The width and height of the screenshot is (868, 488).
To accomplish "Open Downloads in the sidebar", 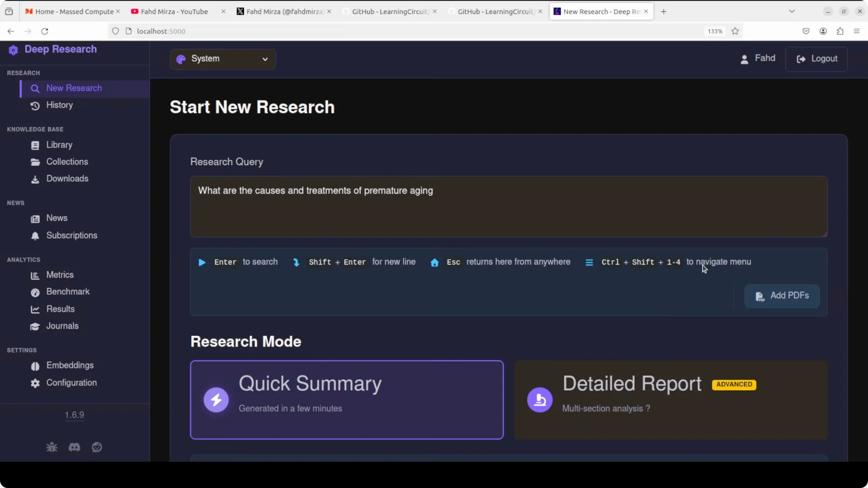I will click(x=85, y=179).
